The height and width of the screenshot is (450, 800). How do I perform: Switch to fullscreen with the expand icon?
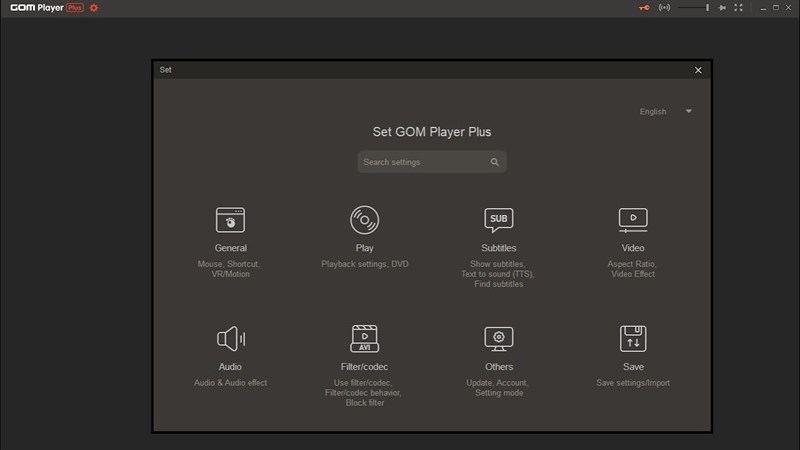coord(738,8)
